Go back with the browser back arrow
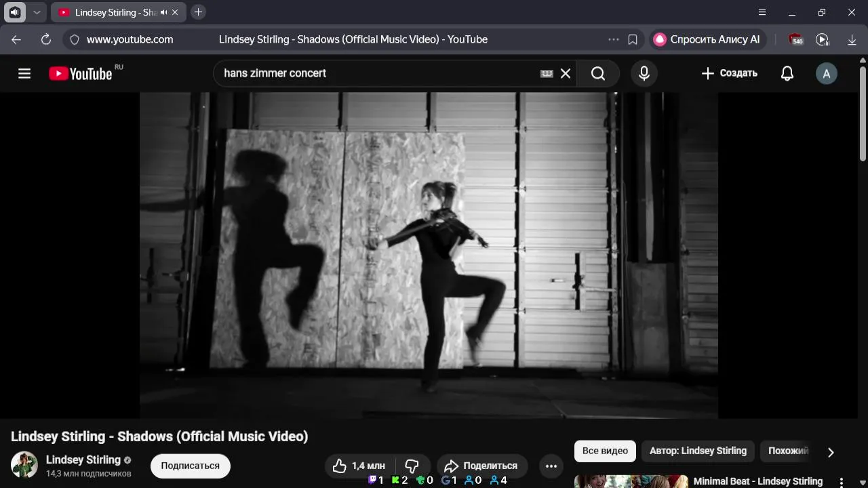 point(16,39)
